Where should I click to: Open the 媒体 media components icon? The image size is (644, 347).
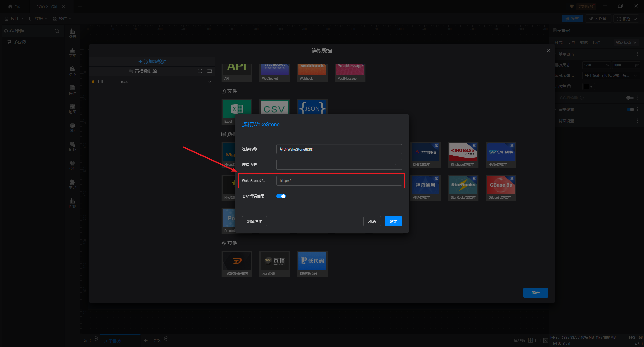[x=72, y=71]
